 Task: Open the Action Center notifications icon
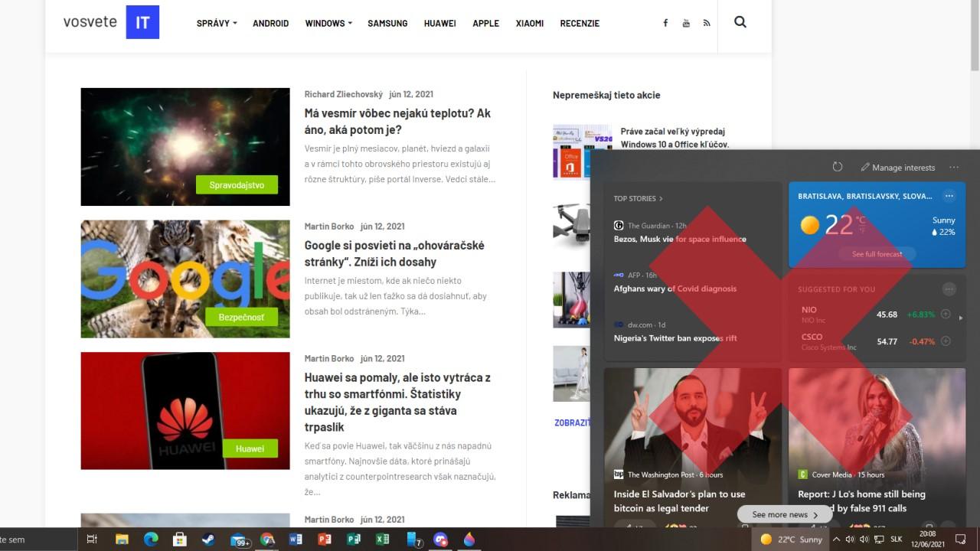[x=960, y=540]
